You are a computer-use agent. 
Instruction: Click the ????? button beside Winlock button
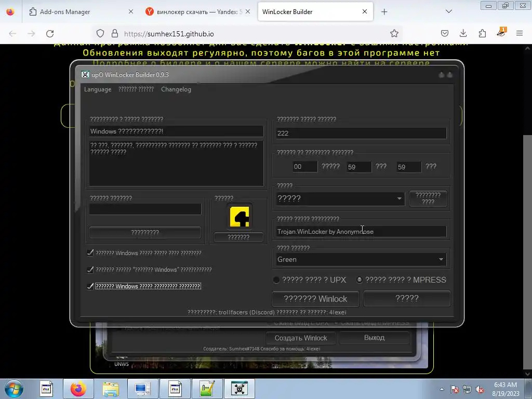407,299
